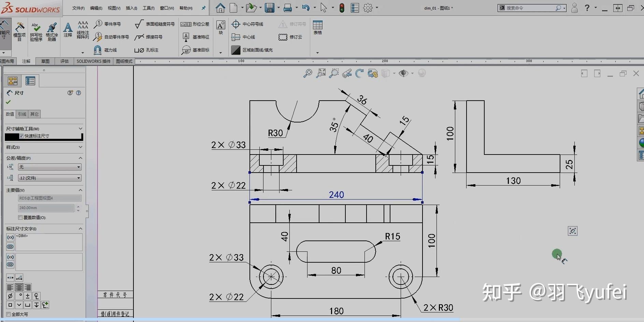Add a Balloon (零件序号)
This screenshot has width=644, height=322.
(108, 24)
